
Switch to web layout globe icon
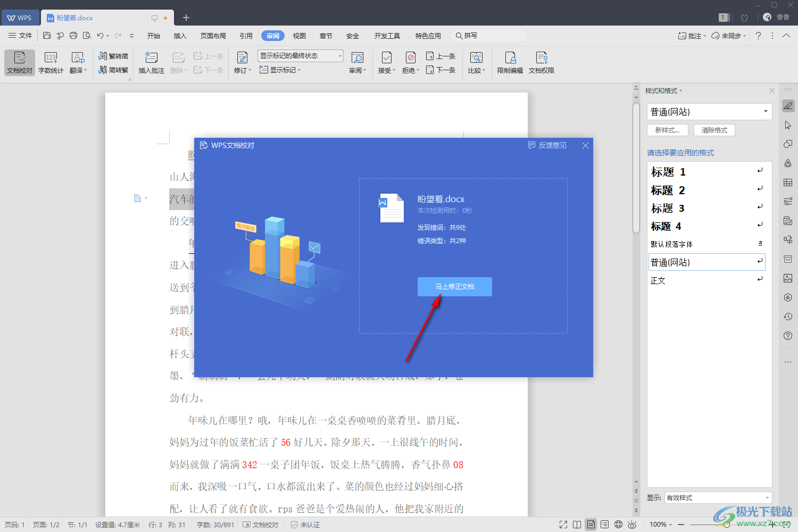(x=619, y=525)
